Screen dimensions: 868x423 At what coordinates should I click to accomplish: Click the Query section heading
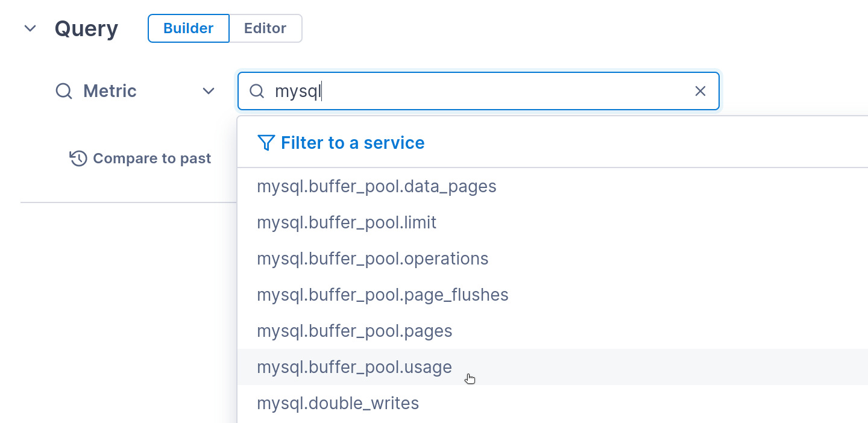[86, 28]
